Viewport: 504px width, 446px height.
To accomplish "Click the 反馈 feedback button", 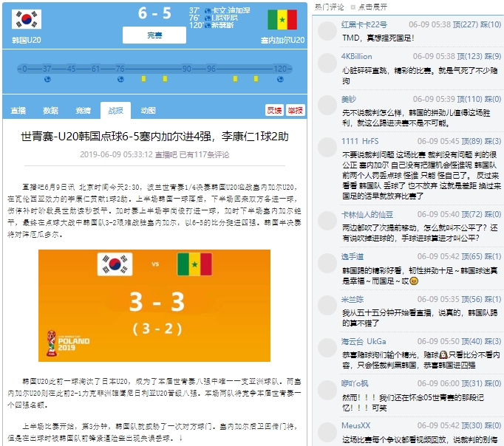I will pos(274,110).
